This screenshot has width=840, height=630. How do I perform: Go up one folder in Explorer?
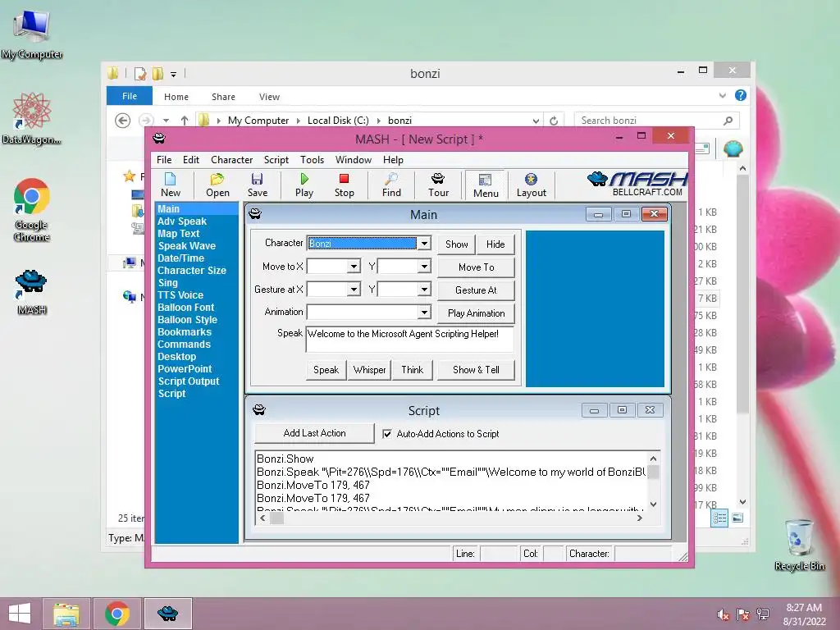[185, 121]
